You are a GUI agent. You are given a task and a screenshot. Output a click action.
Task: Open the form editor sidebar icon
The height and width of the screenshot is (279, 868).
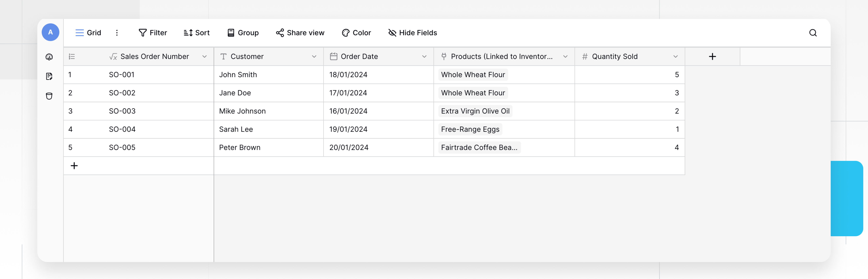pos(49,77)
